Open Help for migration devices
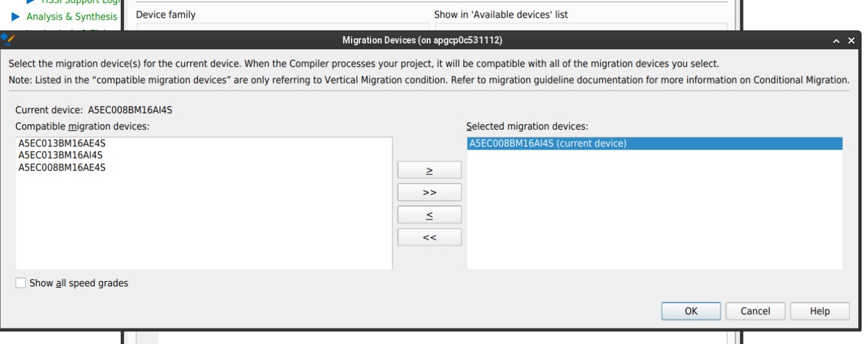 tap(819, 312)
